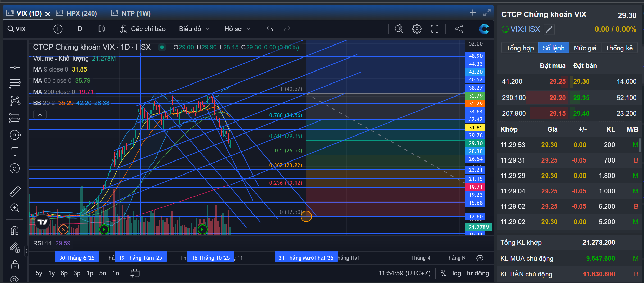Image resolution: width=644 pixels, height=283 pixels.
Task: Select the forecasting projection tool
Action: coord(15,118)
